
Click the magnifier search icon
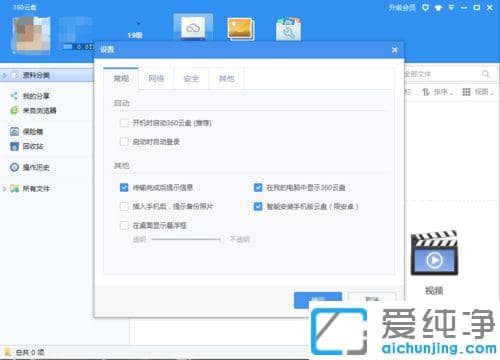click(486, 74)
